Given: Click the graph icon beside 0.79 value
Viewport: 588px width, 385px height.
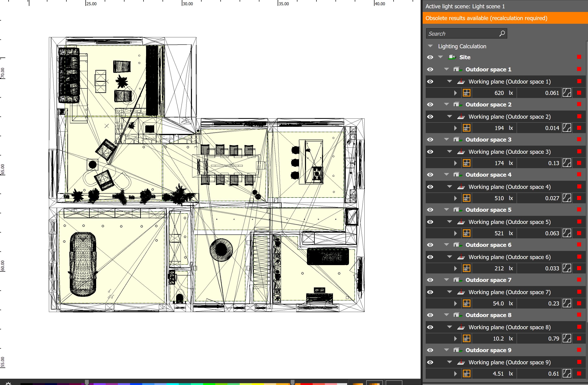Looking at the screenshot, I should [567, 339].
